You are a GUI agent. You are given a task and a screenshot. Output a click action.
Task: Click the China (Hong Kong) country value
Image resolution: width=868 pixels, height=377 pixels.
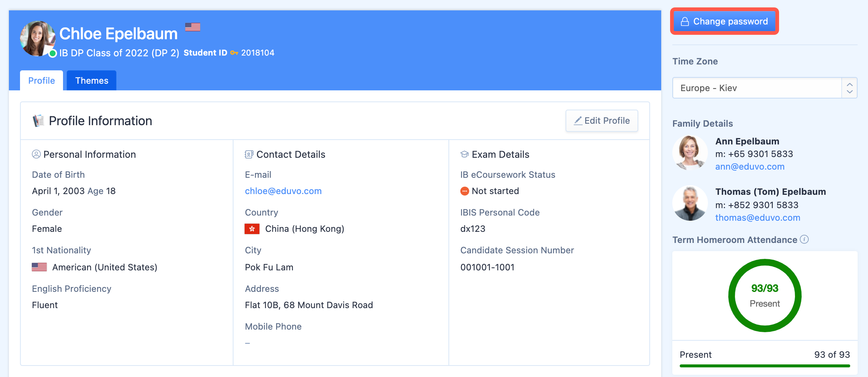(x=305, y=229)
